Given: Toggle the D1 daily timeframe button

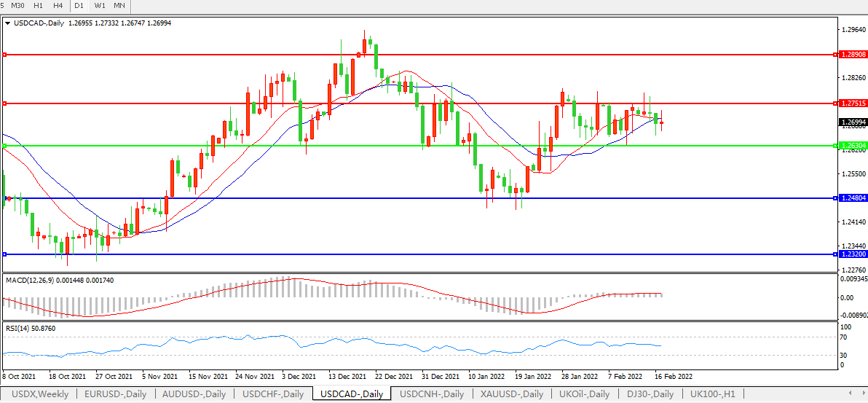Looking at the screenshot, I should click(x=79, y=6).
